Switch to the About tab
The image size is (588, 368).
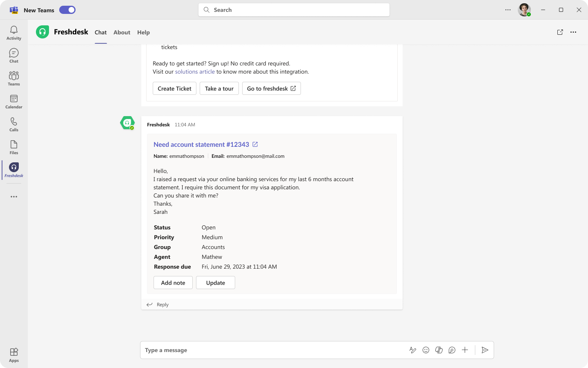[122, 32]
